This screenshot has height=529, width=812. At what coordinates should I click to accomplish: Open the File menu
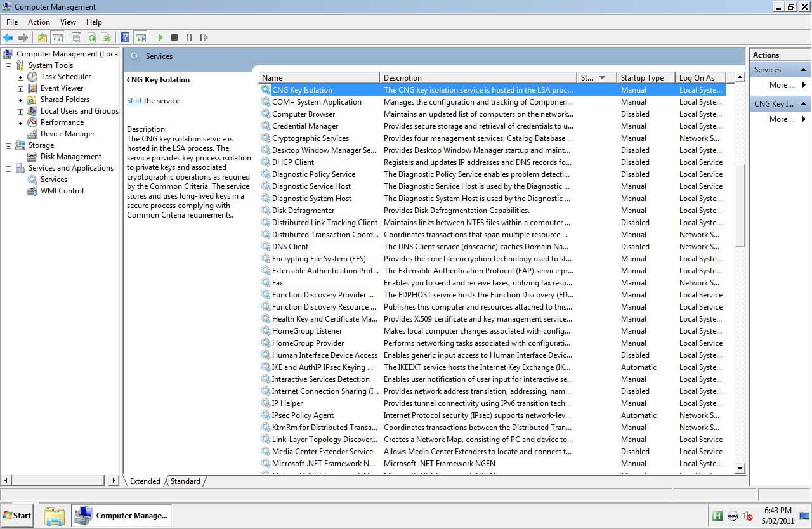coord(12,22)
